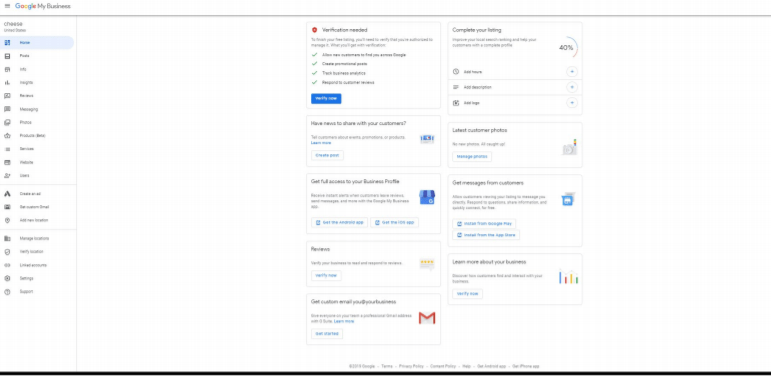Screen dimensions: 771x376
Task: Click the Posts icon in sidebar
Action: coord(7,56)
